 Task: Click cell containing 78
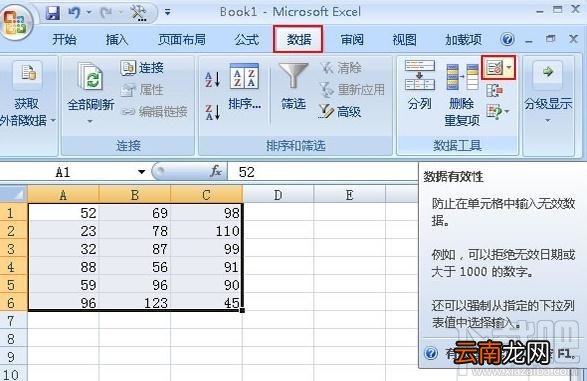[135, 231]
